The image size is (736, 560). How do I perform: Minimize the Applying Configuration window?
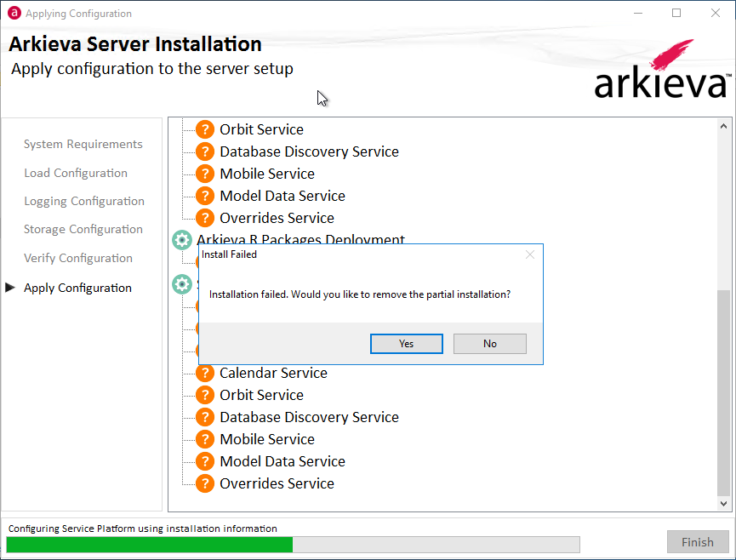[638, 13]
